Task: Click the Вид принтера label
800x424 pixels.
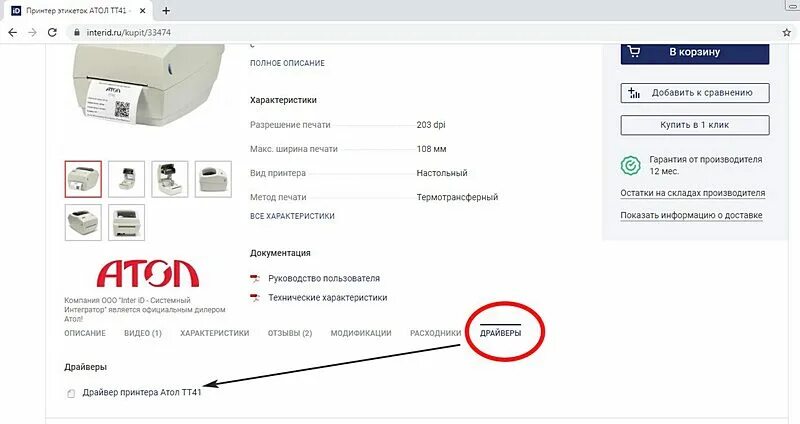Action: click(x=278, y=173)
